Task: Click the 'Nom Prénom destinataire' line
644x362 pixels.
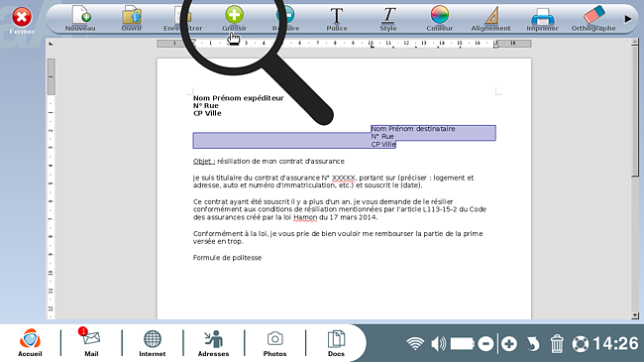Action: [413, 129]
